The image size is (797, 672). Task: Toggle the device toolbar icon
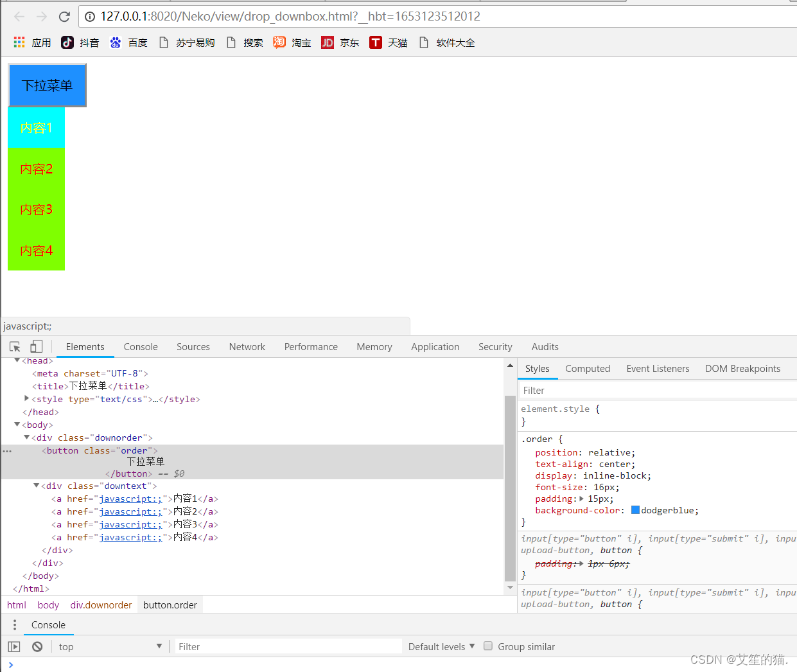37,347
